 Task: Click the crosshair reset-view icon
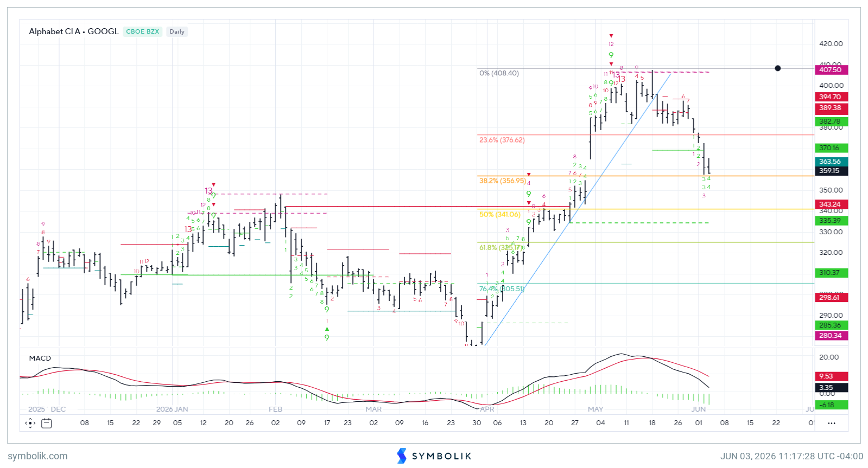click(30, 423)
